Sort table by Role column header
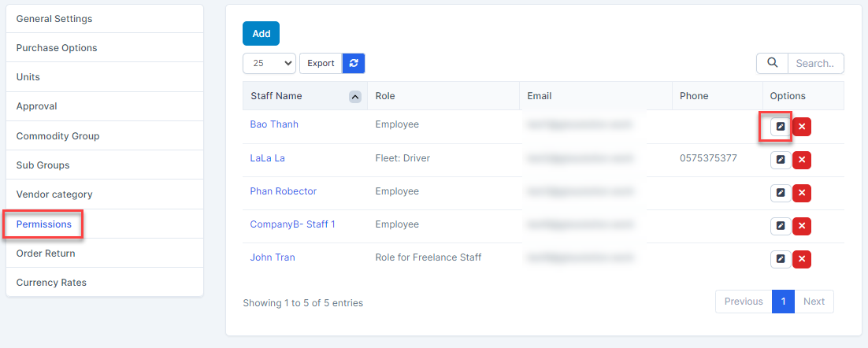This screenshot has height=348, width=868. pyautogui.click(x=385, y=96)
